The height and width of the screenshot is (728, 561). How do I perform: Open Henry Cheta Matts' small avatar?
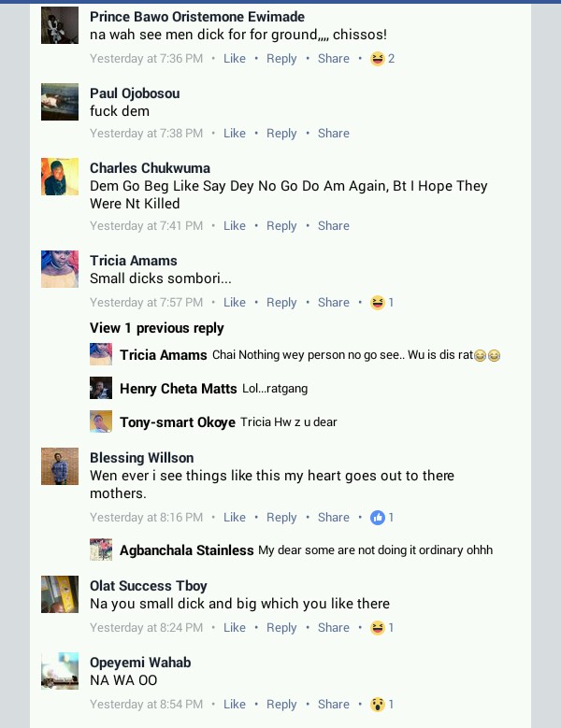click(101, 388)
